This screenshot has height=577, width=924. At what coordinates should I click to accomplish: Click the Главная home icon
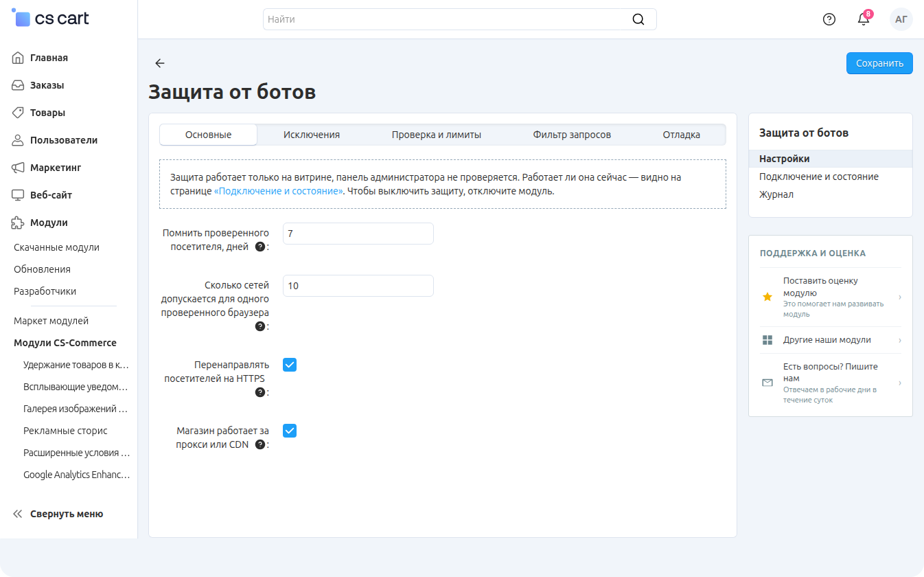click(19, 58)
